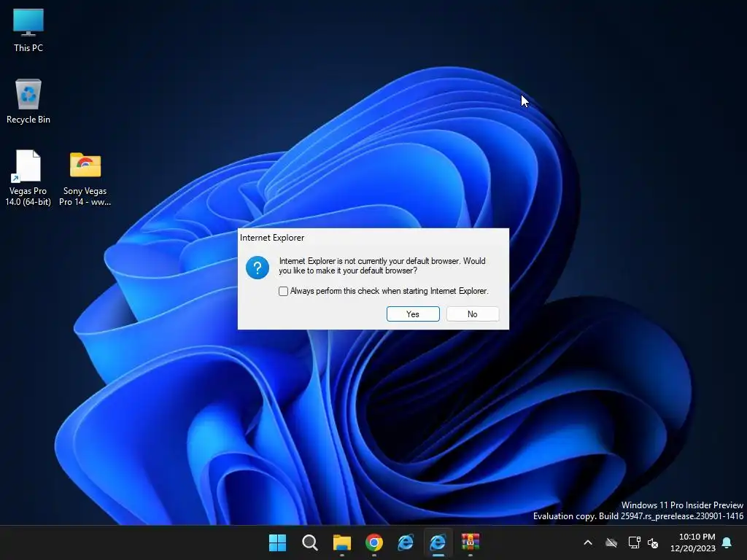Enable Always perform this check checkbox

[x=284, y=291]
